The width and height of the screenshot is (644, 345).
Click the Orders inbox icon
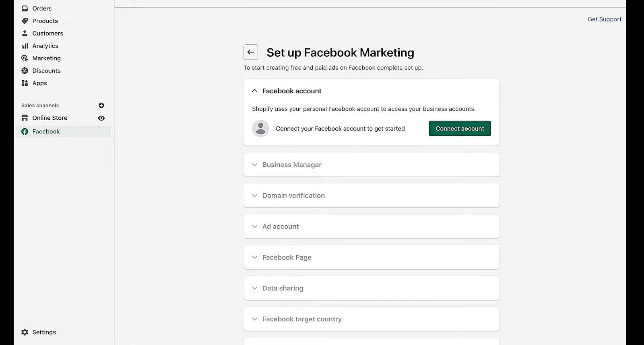[25, 8]
